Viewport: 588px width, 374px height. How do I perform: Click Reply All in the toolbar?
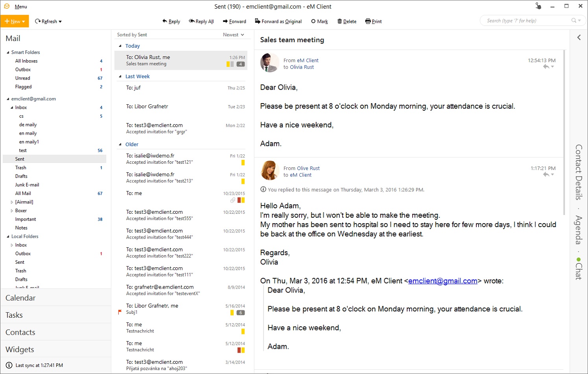click(x=201, y=21)
